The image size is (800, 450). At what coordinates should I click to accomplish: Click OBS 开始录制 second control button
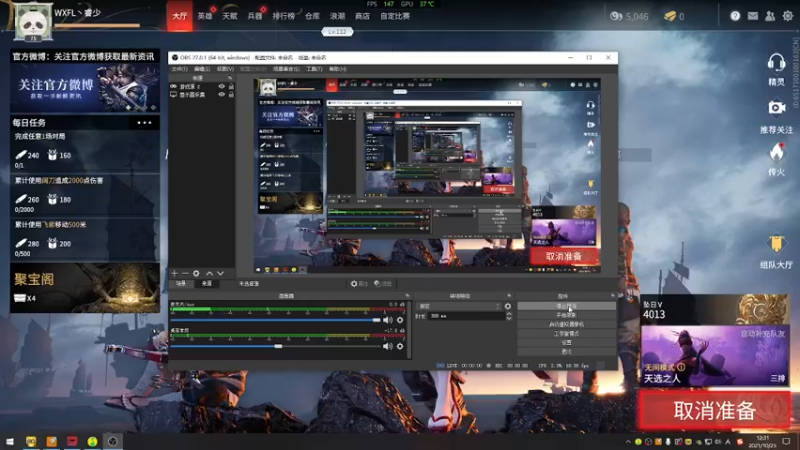coord(566,315)
